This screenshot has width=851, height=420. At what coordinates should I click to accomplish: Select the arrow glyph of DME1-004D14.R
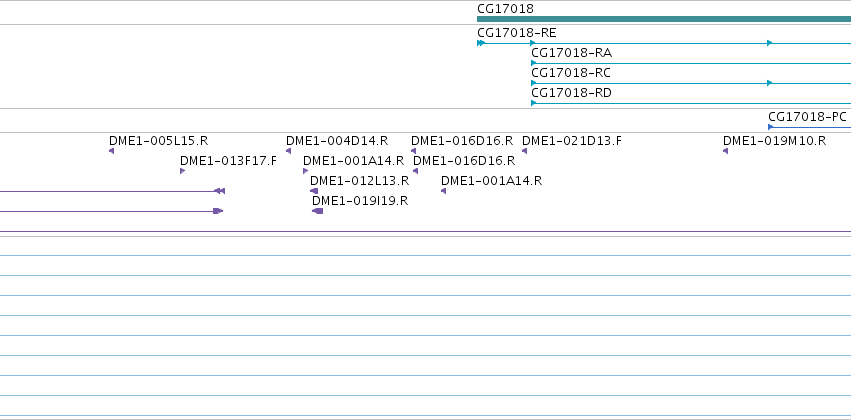(288, 151)
